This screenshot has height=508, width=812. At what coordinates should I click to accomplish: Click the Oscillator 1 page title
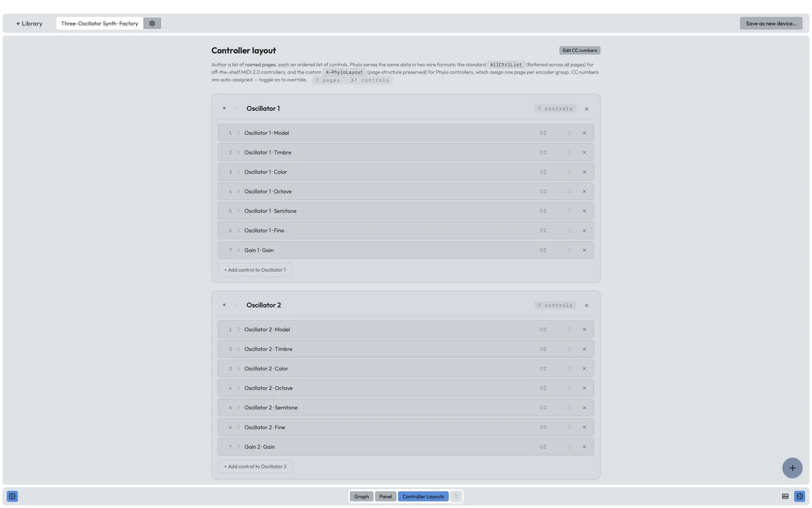pos(263,108)
